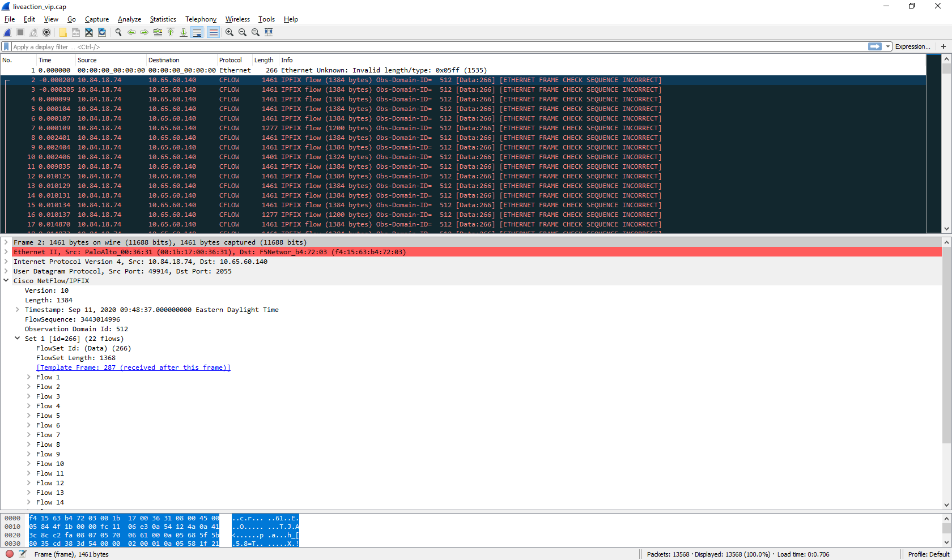The height and width of the screenshot is (560, 952).
Task: Jump to the last packet
Action: point(184,32)
